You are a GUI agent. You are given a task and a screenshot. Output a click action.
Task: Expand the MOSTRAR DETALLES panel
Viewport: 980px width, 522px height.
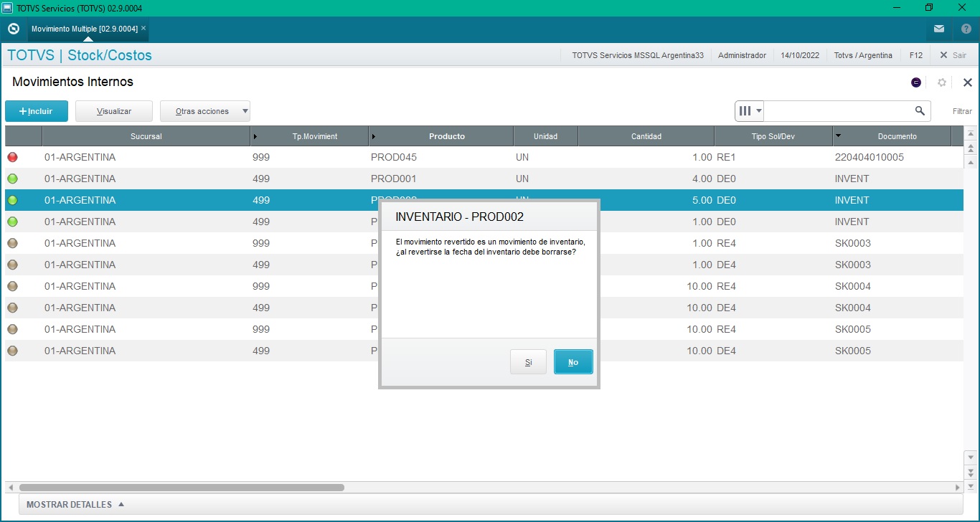75,504
